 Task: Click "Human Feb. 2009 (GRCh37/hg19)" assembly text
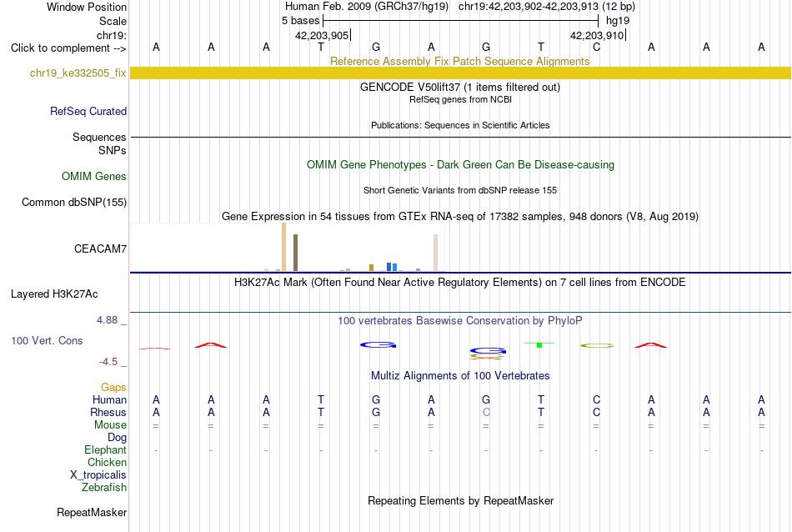tap(366, 7)
